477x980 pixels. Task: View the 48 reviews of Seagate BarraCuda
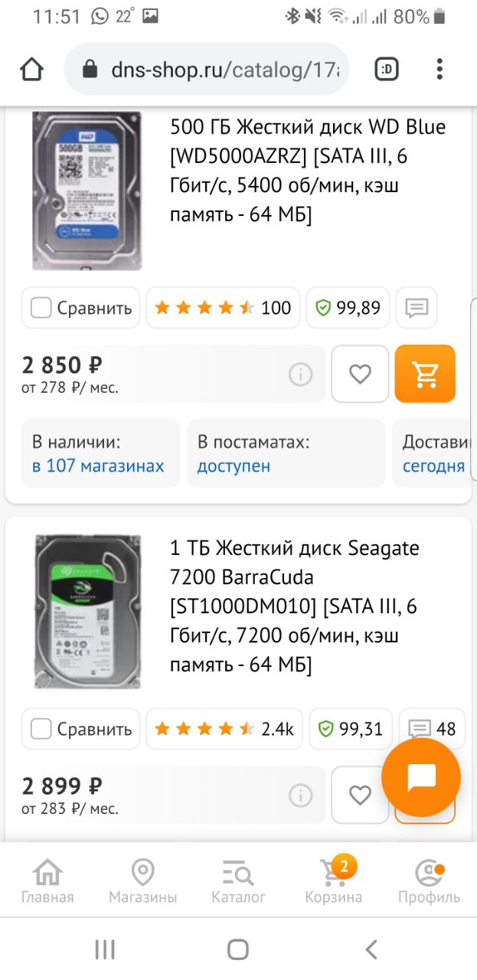[x=432, y=729]
